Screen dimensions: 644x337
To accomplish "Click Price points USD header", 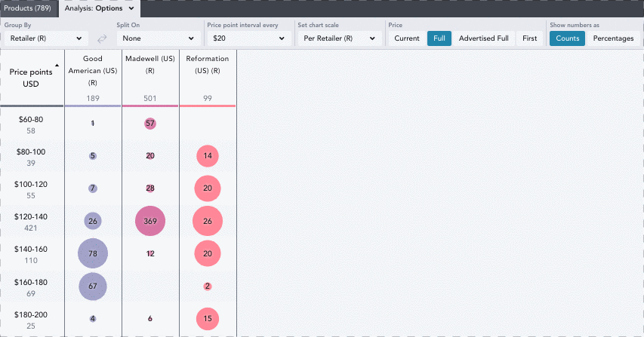I will (31, 78).
